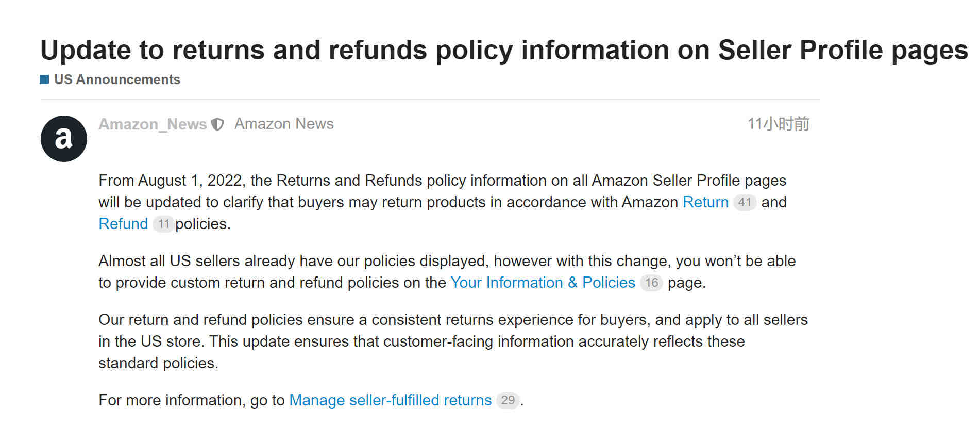The image size is (980, 440).
Task: Open the US Announcements category link
Action: click(117, 79)
